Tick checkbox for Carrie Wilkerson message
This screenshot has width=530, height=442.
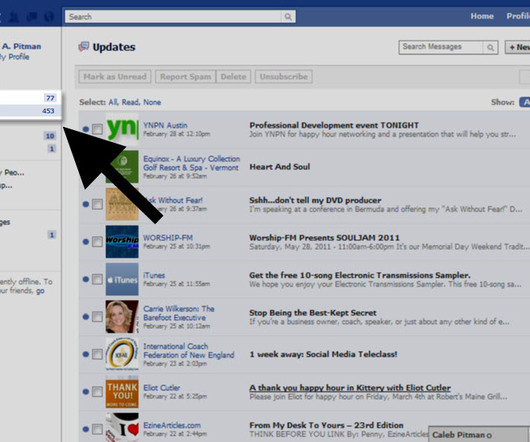coord(97,317)
